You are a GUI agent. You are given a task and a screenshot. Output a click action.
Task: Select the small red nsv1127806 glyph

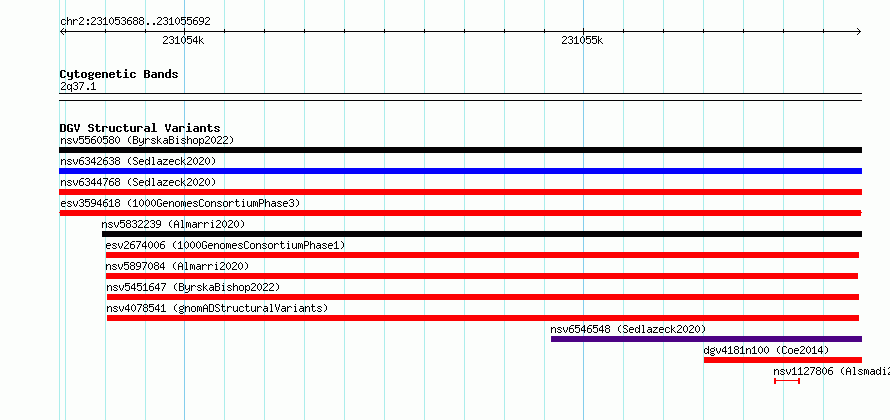tap(787, 381)
